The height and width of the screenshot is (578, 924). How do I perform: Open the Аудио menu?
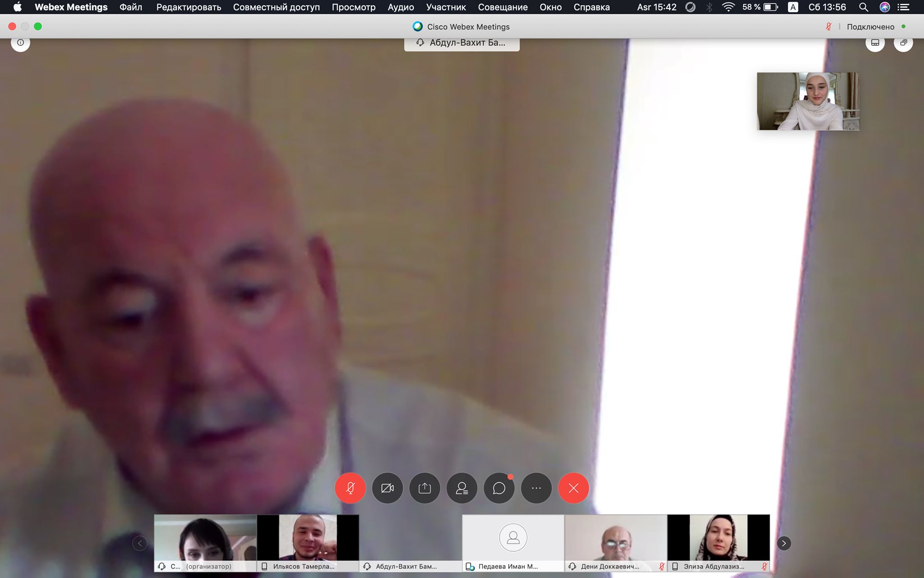click(401, 7)
